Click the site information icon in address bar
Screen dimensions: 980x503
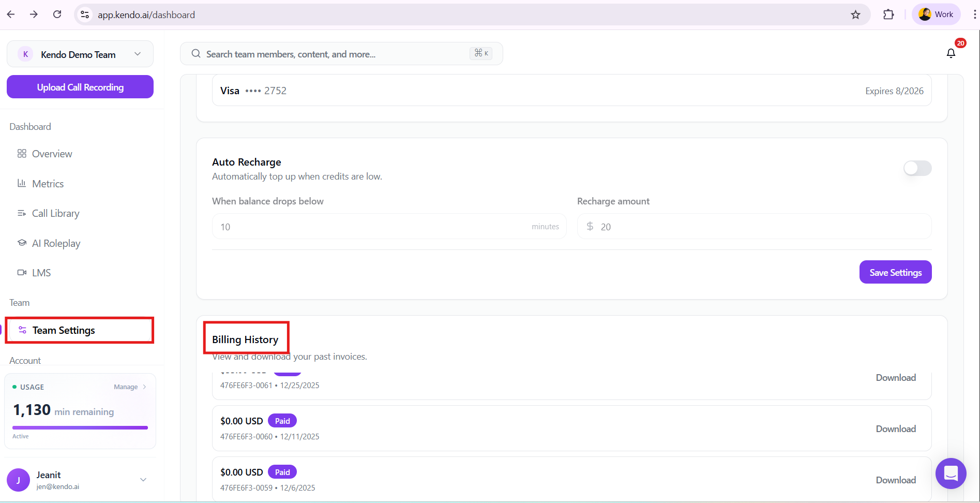[x=85, y=14]
